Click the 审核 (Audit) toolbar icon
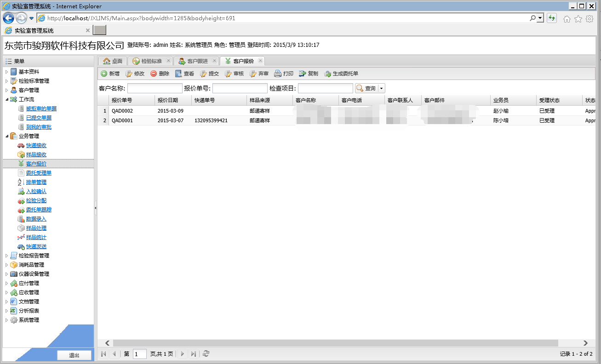 pyautogui.click(x=228, y=74)
